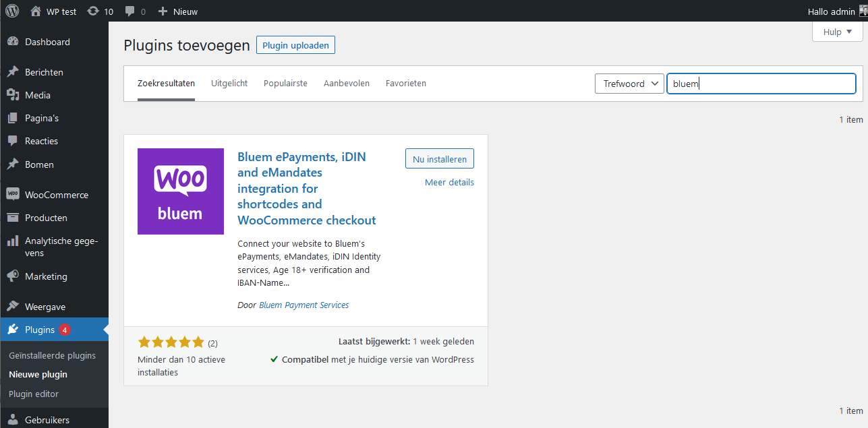
Task: Expand the Hulp panel
Action: coord(836,31)
